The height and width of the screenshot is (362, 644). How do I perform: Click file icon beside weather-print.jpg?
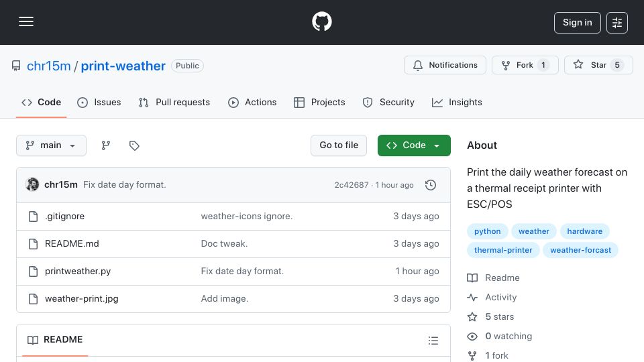(34, 299)
